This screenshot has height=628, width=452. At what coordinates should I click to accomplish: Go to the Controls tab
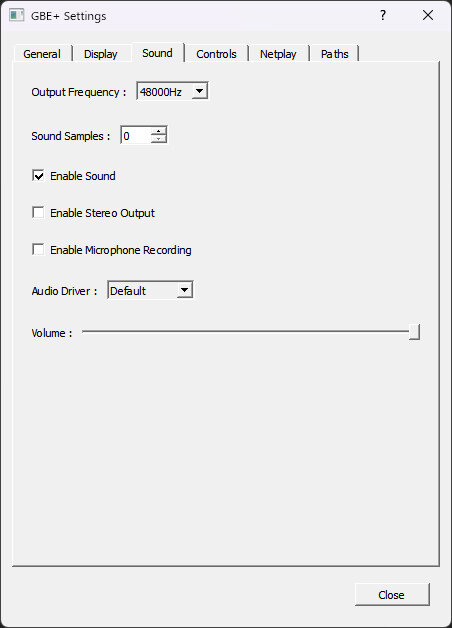point(216,54)
